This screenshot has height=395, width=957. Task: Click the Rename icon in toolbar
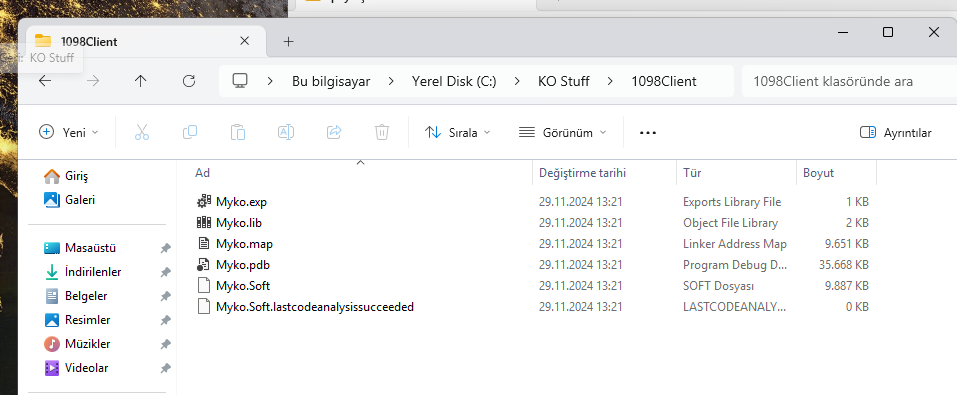coord(286,132)
